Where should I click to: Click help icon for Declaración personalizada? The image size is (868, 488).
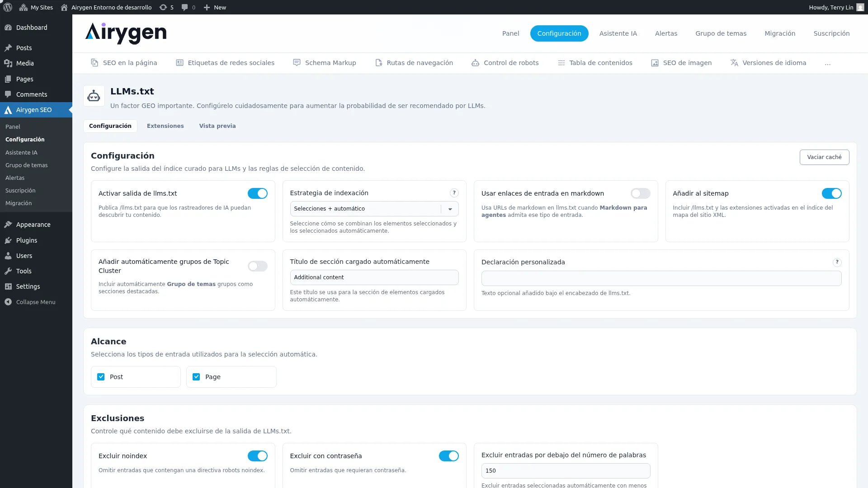pyautogui.click(x=837, y=262)
